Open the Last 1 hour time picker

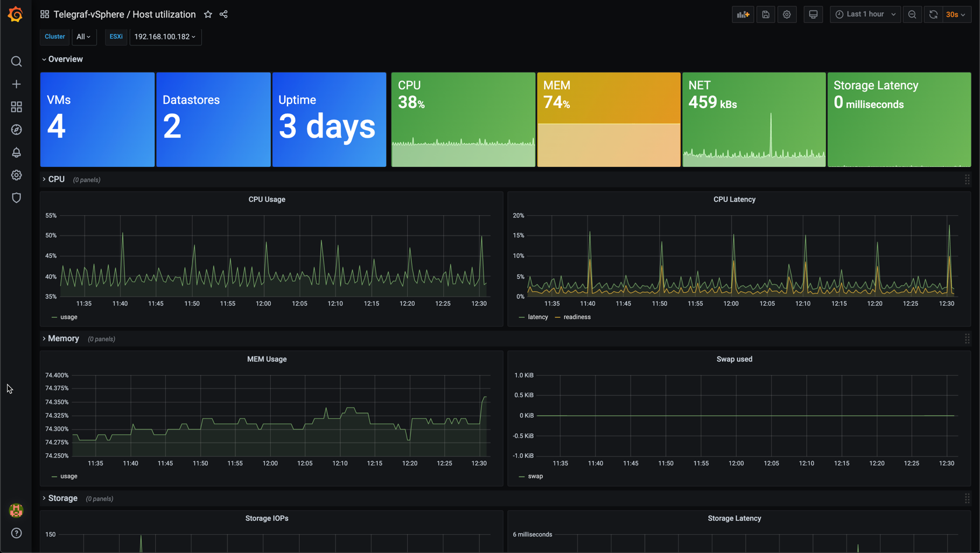865,14
